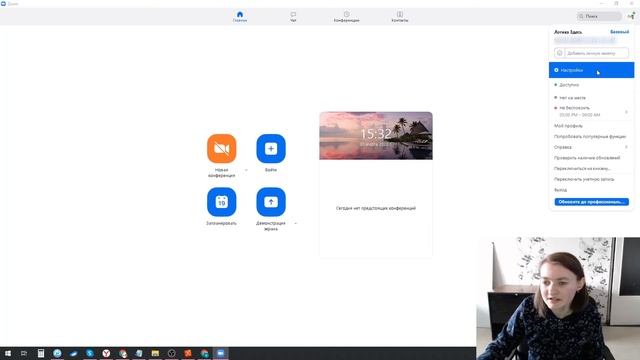Open Task View on the taskbar
Image resolution: width=640 pixels, height=360 pixels.
point(24,353)
